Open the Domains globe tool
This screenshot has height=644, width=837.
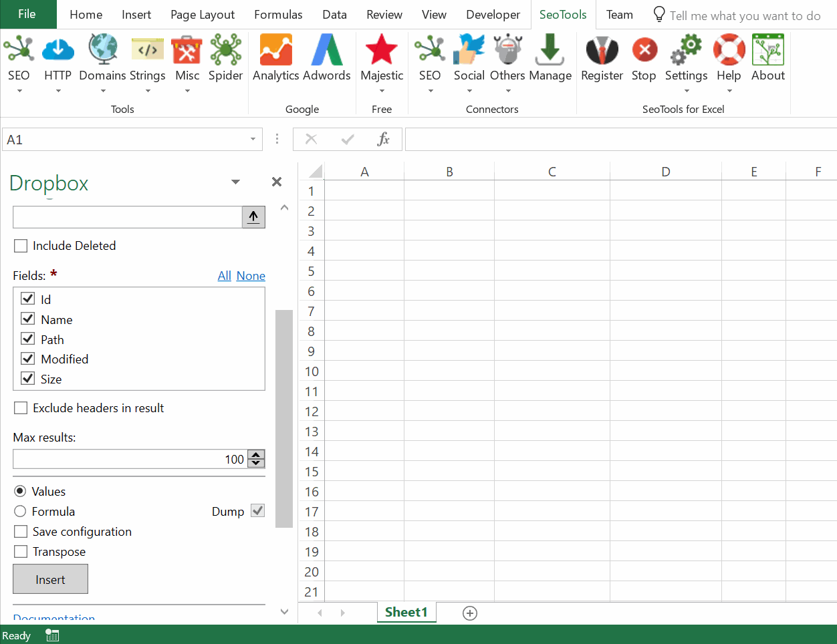(x=103, y=49)
